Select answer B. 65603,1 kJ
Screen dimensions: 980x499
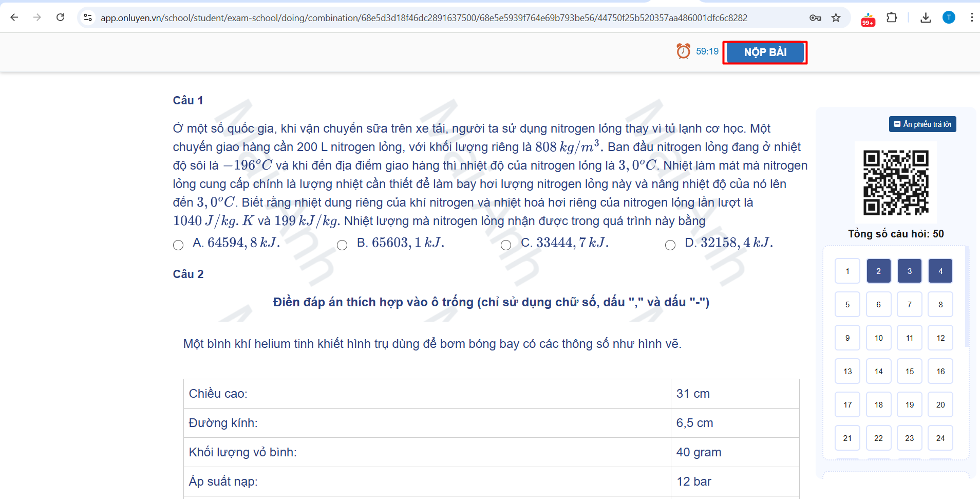point(342,245)
